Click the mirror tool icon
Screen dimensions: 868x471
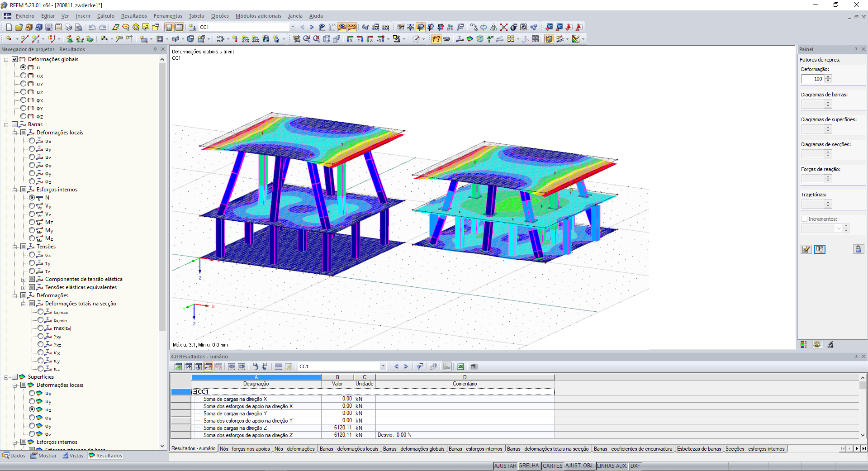click(x=494, y=27)
